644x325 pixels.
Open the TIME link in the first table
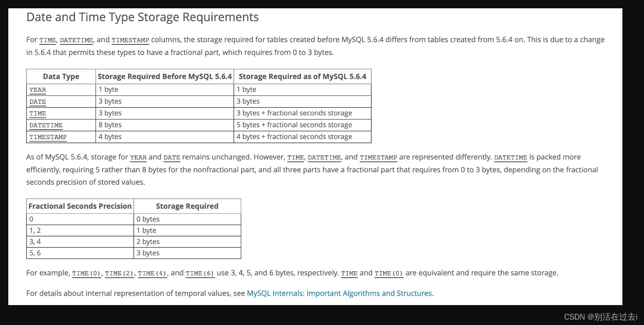click(x=37, y=113)
